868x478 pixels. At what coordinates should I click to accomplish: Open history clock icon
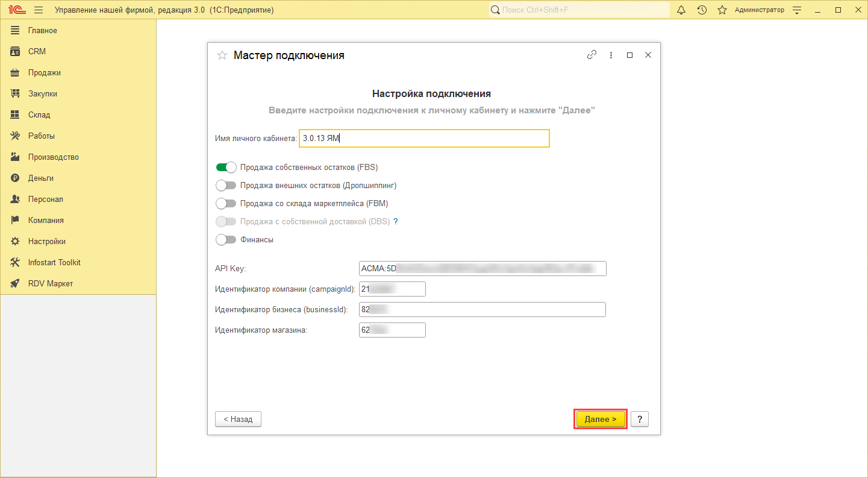[x=702, y=10]
